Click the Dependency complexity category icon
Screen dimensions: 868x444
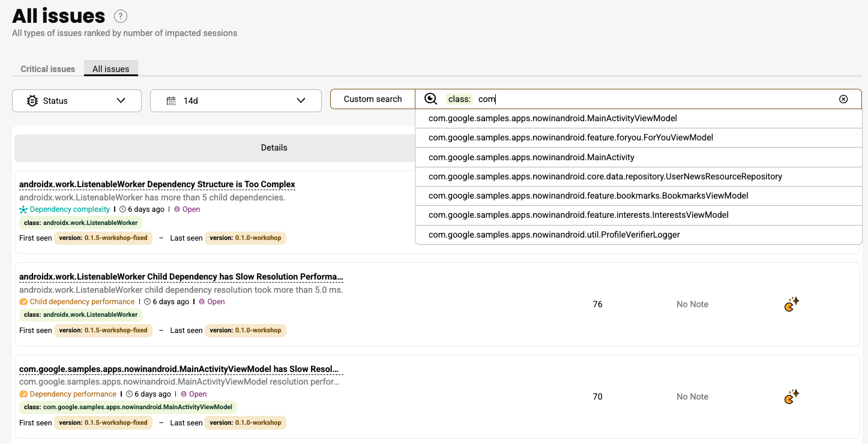(23, 209)
